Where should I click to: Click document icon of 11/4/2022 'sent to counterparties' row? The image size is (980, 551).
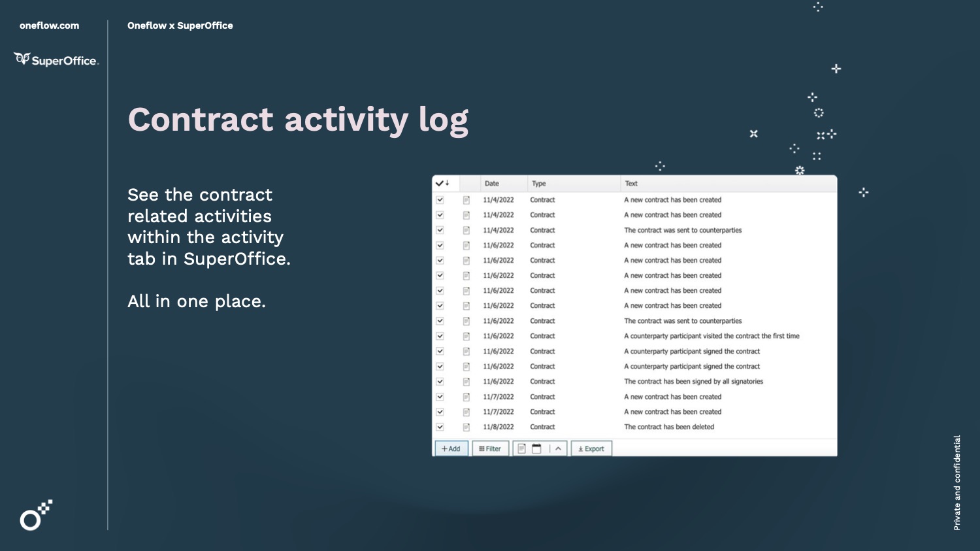466,231
